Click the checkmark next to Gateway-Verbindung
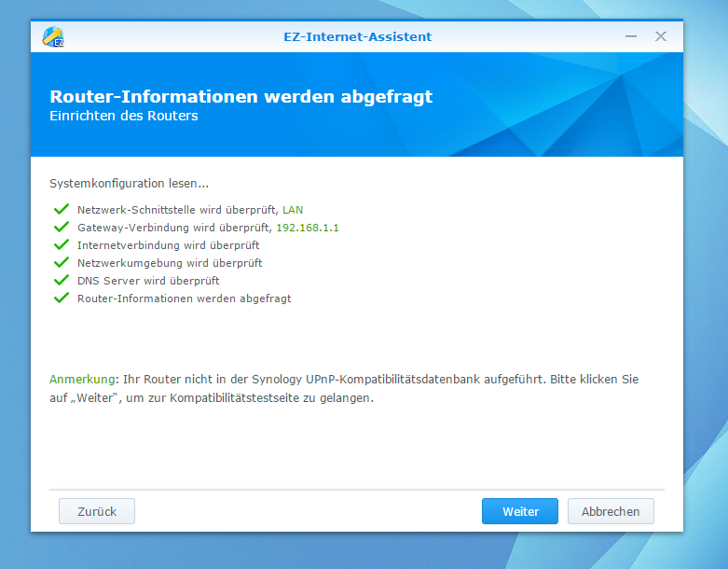The height and width of the screenshot is (569, 728). pos(62,227)
